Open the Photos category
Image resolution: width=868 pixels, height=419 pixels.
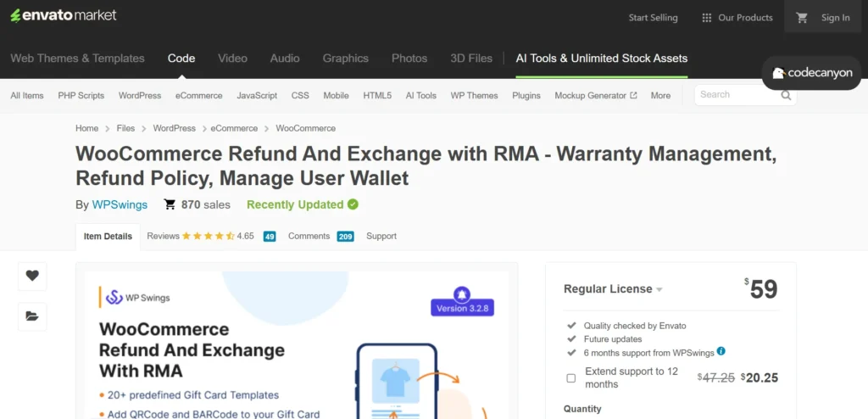409,59
